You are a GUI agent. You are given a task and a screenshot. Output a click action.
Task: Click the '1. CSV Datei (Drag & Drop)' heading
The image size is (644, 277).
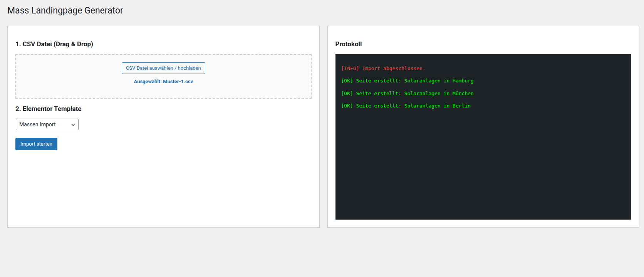tap(54, 44)
